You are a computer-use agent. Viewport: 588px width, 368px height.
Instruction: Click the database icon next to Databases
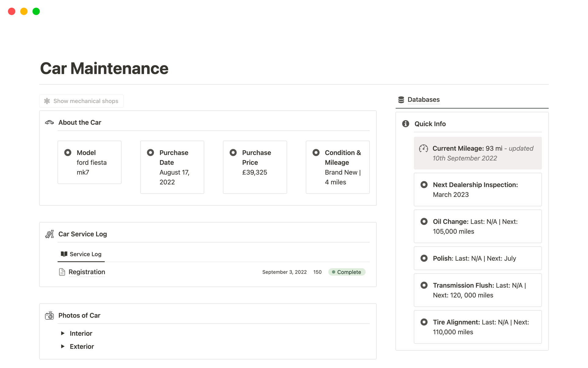401,100
